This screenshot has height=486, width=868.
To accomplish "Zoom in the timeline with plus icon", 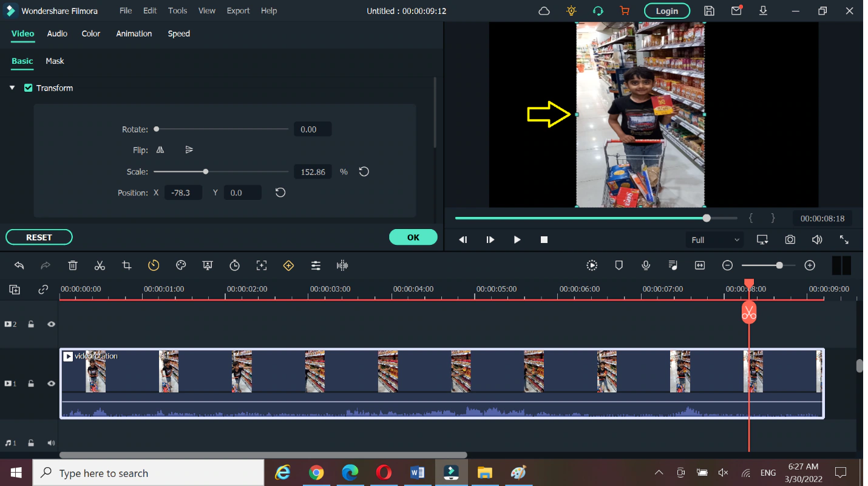I will [810, 265].
